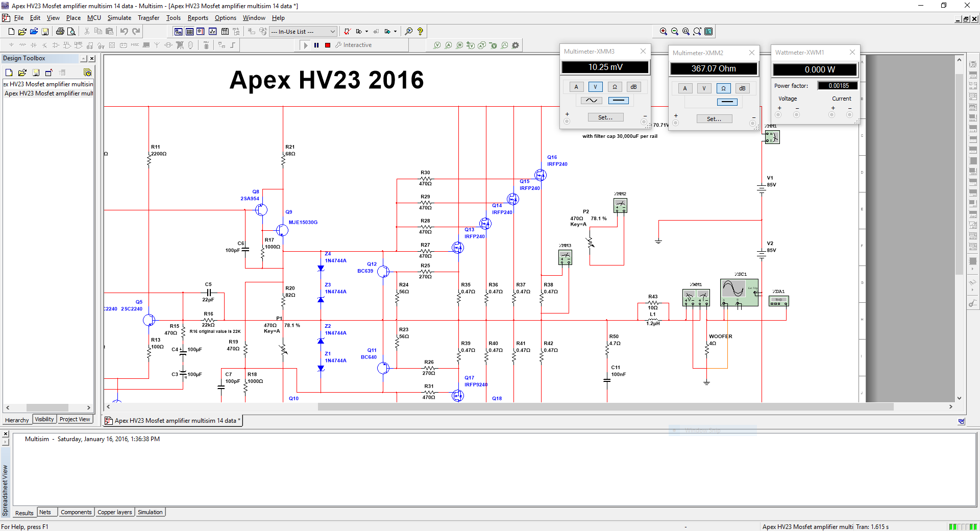Viewport: 980px width, 531px height.
Task: Click the Print icon
Action: (x=60, y=32)
